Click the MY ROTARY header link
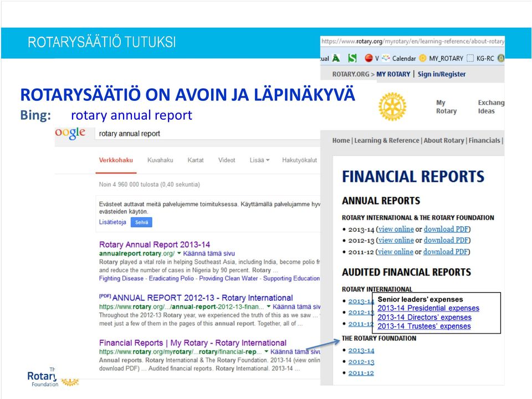 click(x=393, y=74)
